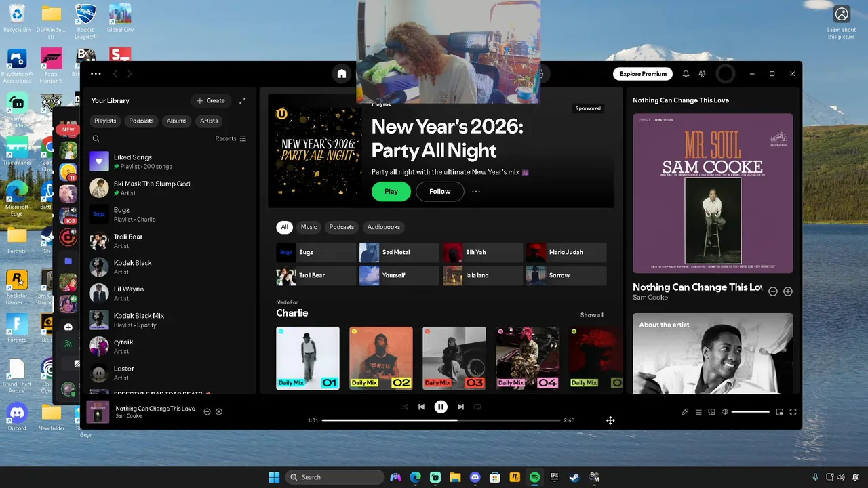Open Liked Songs playlist
Image resolution: width=868 pixels, height=488 pixels.
pos(168,161)
